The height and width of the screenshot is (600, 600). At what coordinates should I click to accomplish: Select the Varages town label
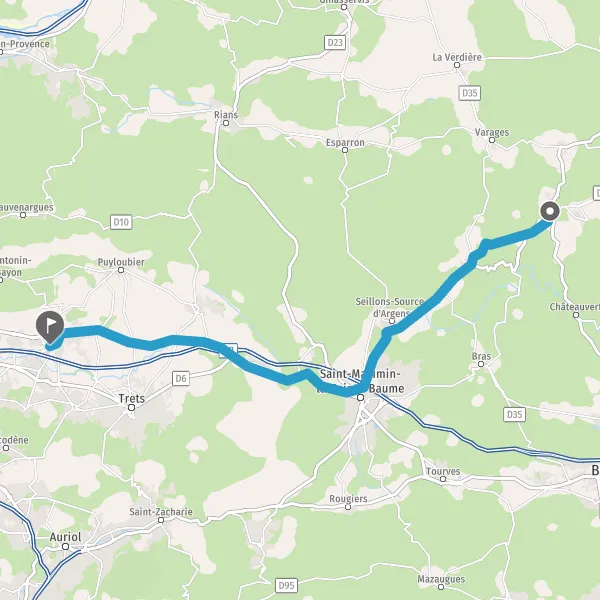point(492,133)
